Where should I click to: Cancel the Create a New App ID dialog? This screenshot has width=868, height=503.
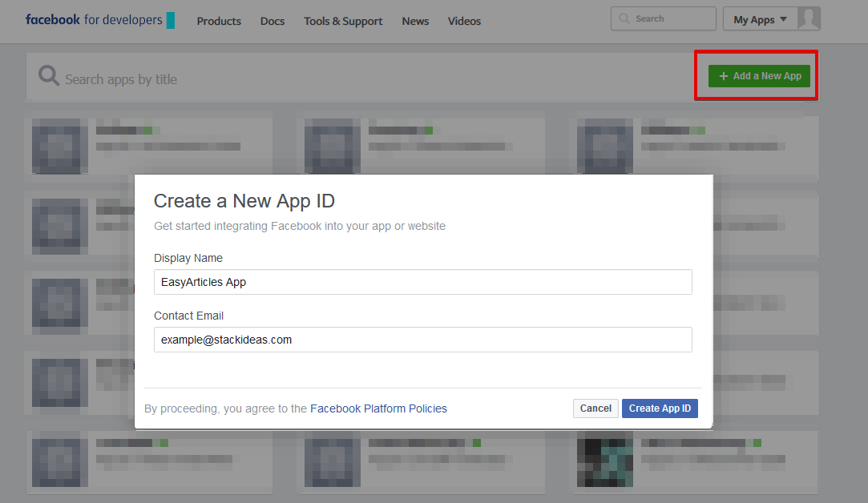pos(595,408)
